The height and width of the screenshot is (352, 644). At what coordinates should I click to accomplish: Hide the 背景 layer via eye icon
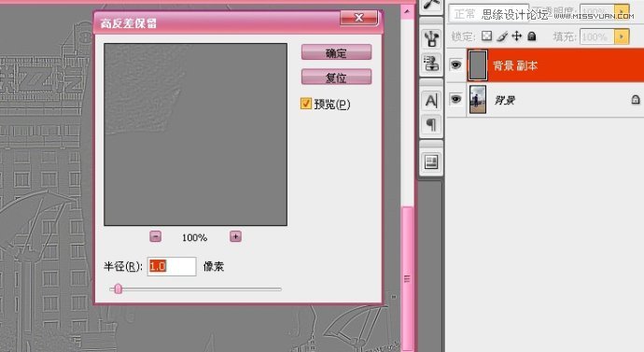click(x=455, y=99)
